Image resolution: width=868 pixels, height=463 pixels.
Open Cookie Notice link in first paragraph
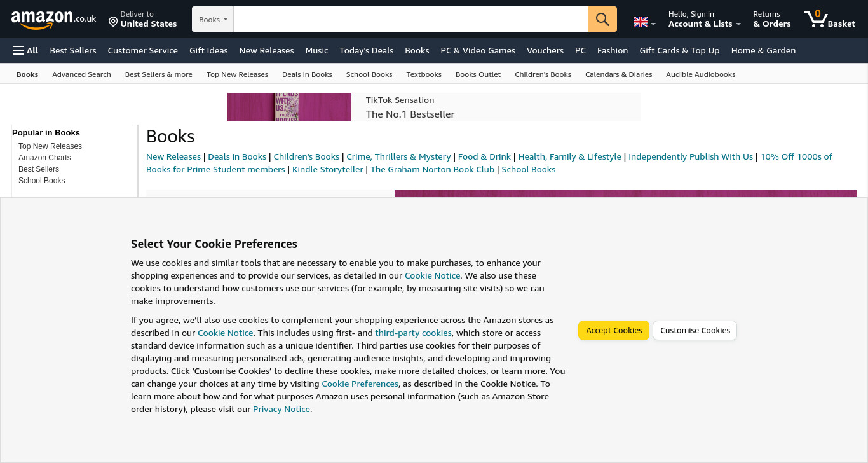point(432,275)
